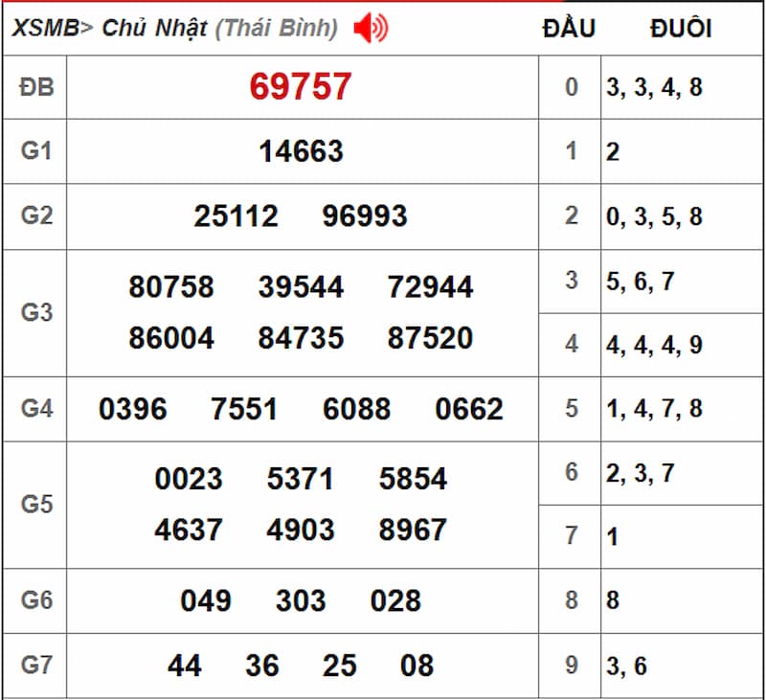Click the G3 number 87520
The width and height of the screenshot is (766, 700).
[430, 338]
